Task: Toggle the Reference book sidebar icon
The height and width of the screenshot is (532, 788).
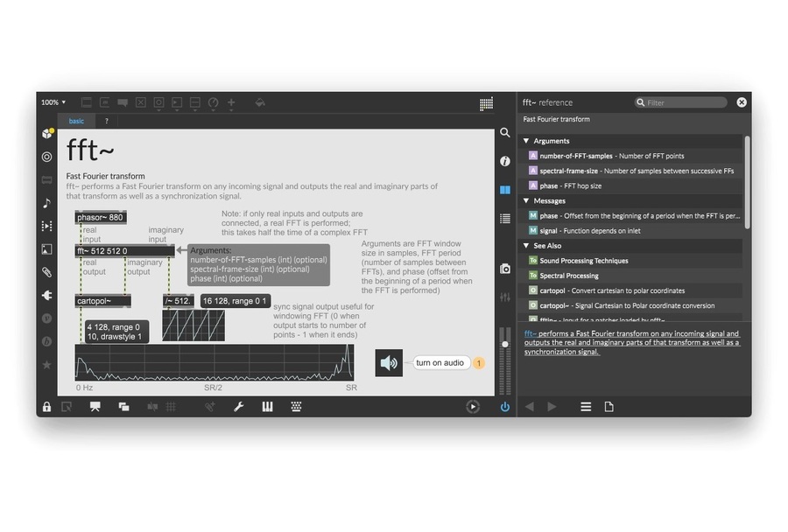Action: pos(505,190)
